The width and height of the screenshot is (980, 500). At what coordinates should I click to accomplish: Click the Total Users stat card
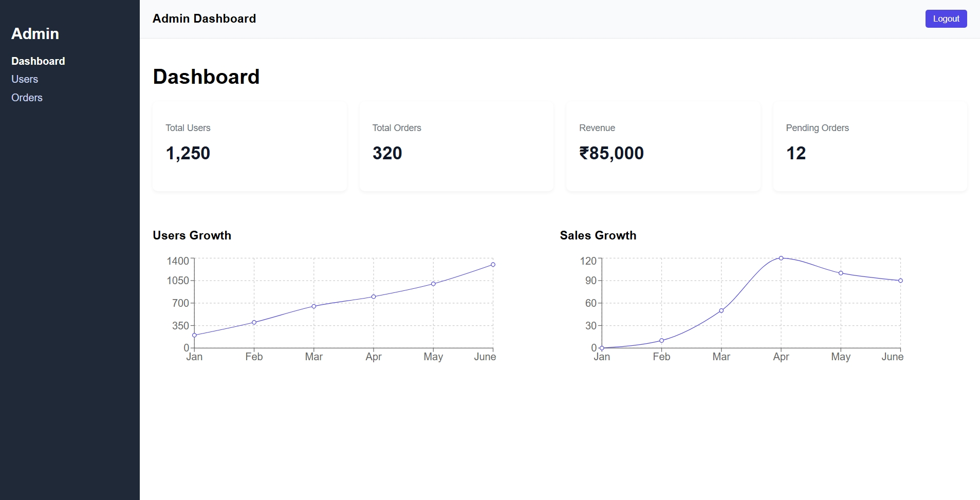[250, 146]
